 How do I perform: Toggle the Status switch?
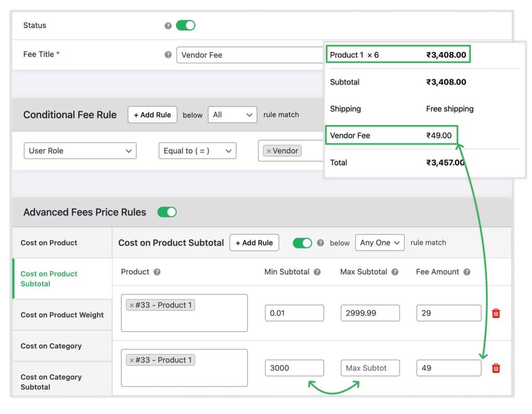tap(185, 25)
